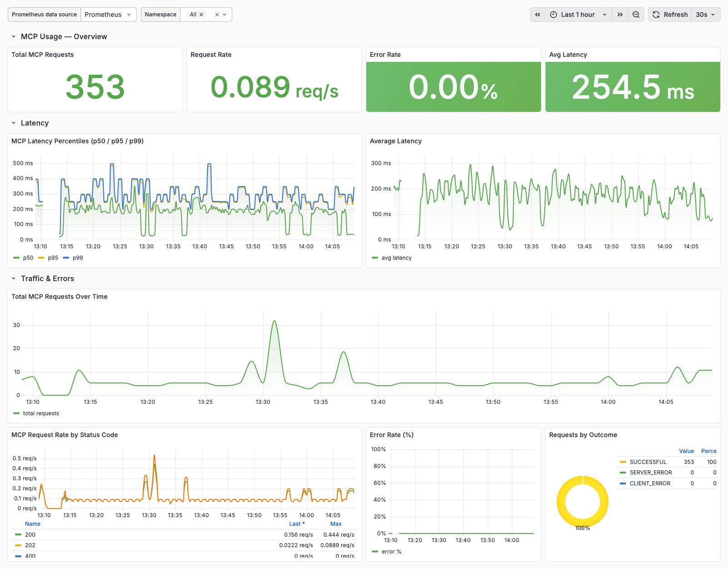
Task: Open MCP Latency Percentiles panel title
Action: pos(77,141)
